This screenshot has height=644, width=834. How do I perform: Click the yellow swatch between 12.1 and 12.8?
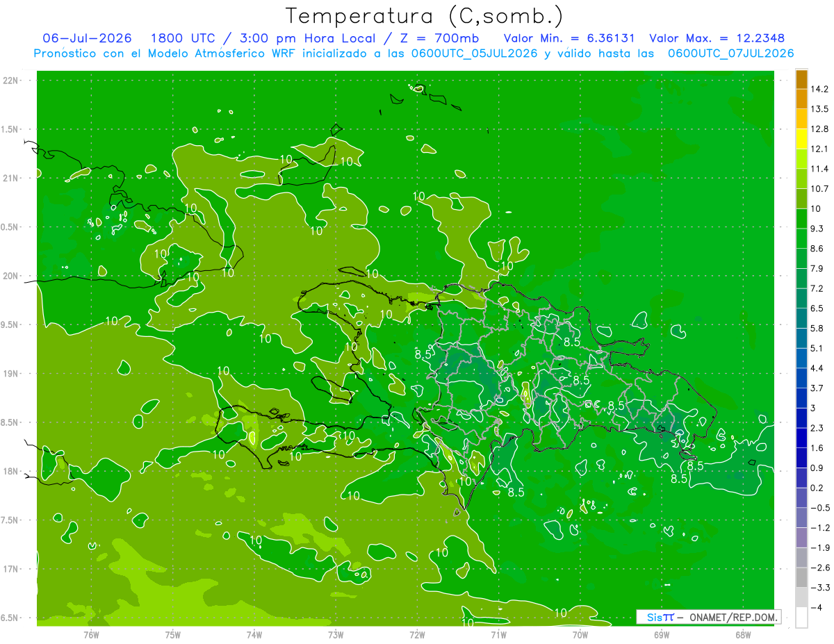pos(801,139)
